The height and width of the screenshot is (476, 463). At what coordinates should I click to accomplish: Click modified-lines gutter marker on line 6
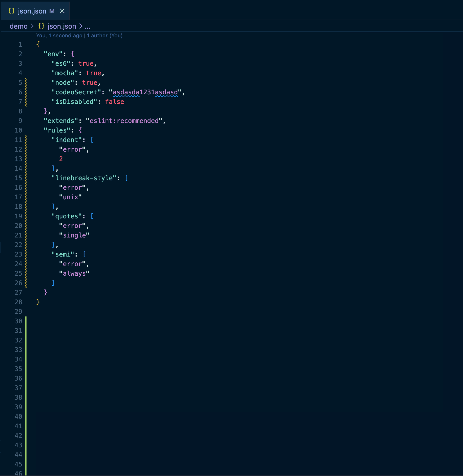point(26,92)
